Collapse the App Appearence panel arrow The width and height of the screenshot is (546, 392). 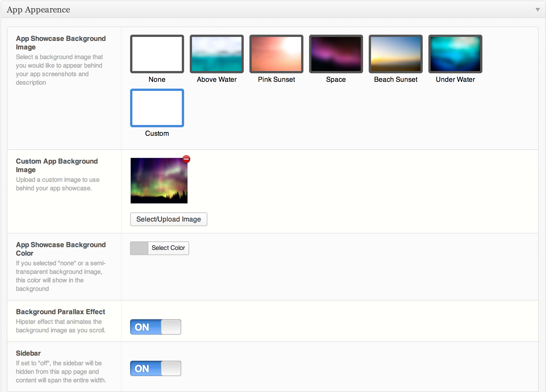537,10
